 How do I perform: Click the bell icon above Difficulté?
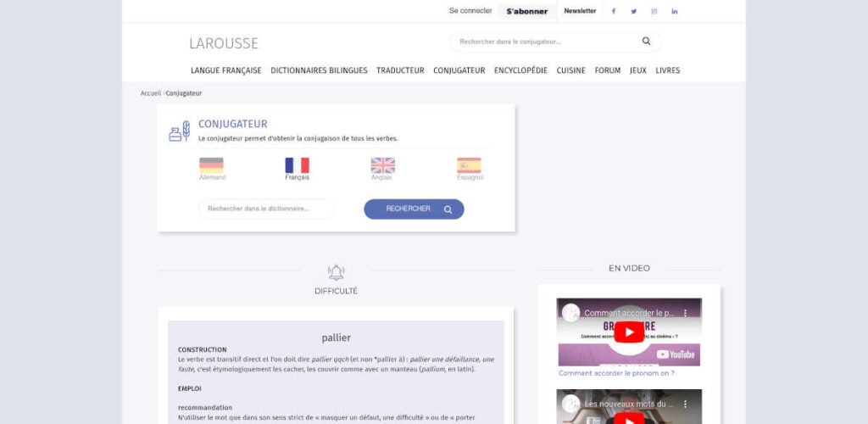pos(336,272)
